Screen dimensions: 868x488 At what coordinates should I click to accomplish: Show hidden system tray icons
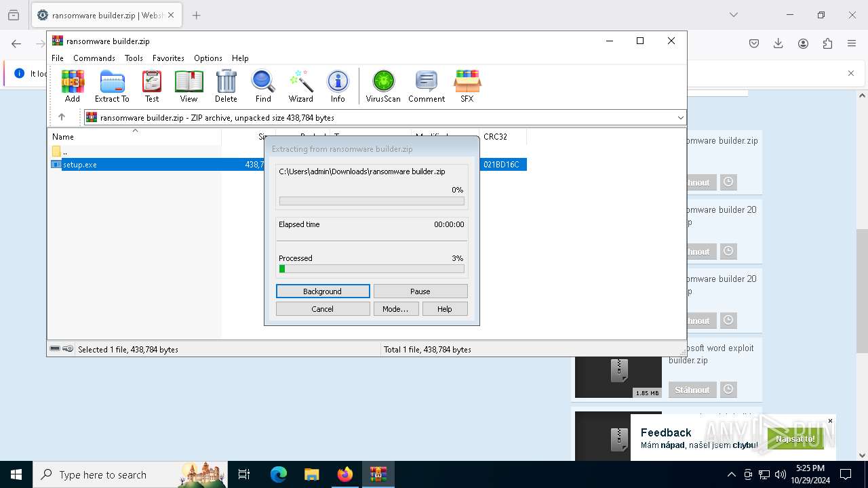(731, 474)
